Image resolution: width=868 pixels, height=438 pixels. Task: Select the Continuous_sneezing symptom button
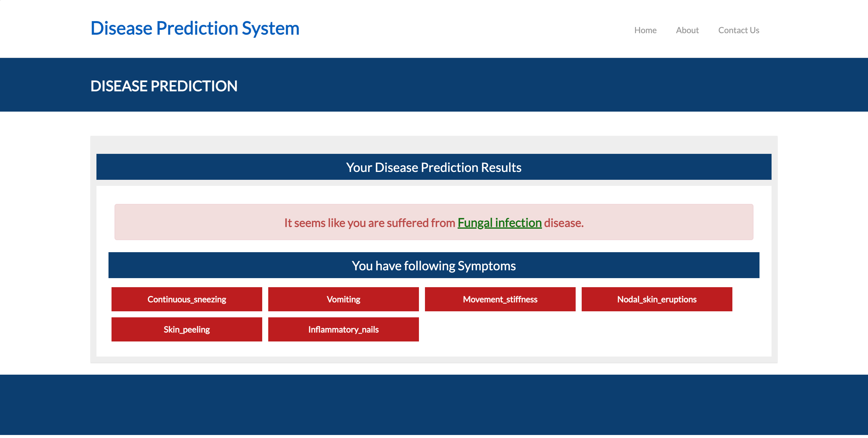[x=186, y=299]
